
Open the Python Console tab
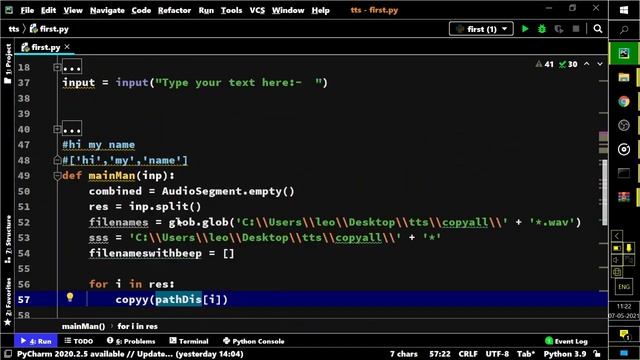click(x=253, y=341)
